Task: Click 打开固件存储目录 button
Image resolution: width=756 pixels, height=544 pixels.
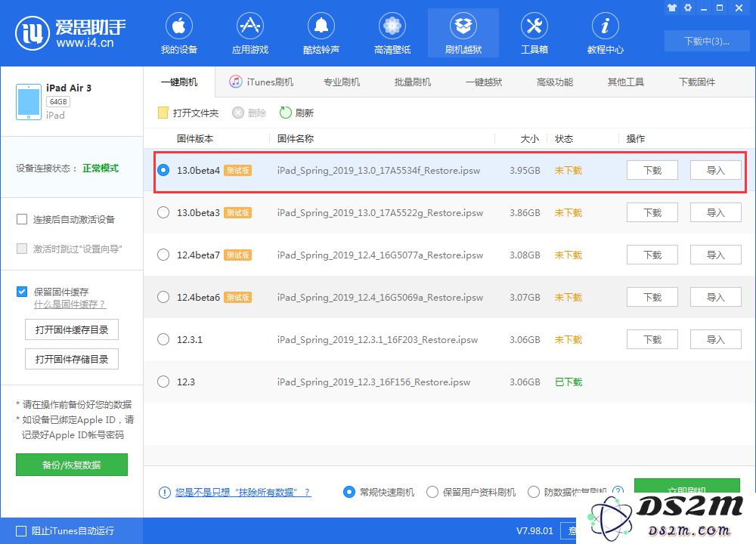Action: pos(72,359)
